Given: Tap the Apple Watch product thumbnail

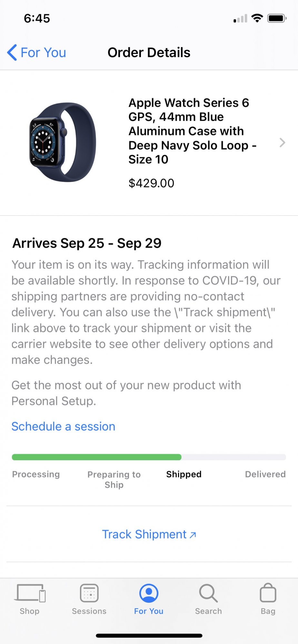Looking at the screenshot, I should pos(63,142).
